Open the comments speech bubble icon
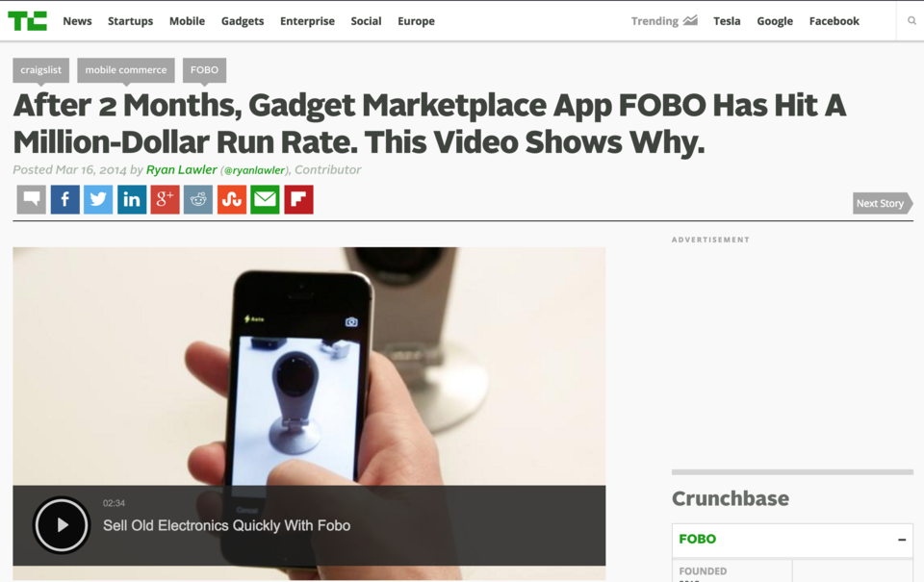Image resolution: width=924 pixels, height=582 pixels. click(31, 199)
